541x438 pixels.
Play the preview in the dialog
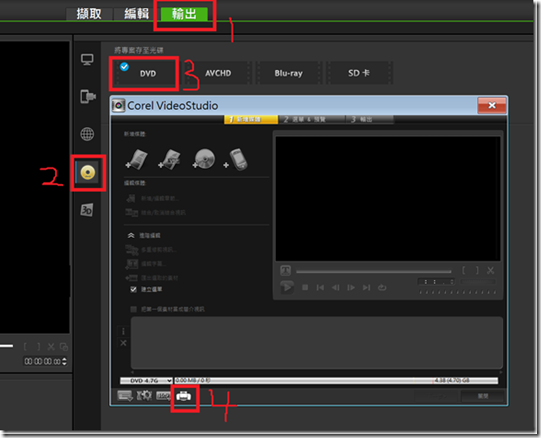tap(287, 287)
